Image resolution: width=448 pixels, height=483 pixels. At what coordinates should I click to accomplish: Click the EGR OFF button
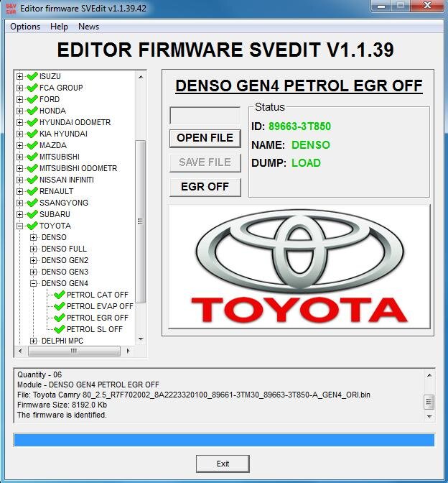coord(205,187)
